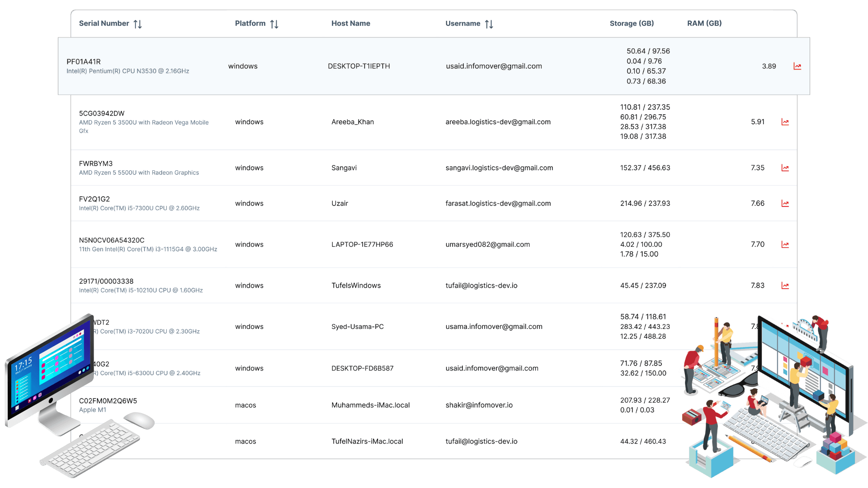The height and width of the screenshot is (488, 868).
Task: Select serial number C02FM0M2Q6W5
Action: coord(108,401)
